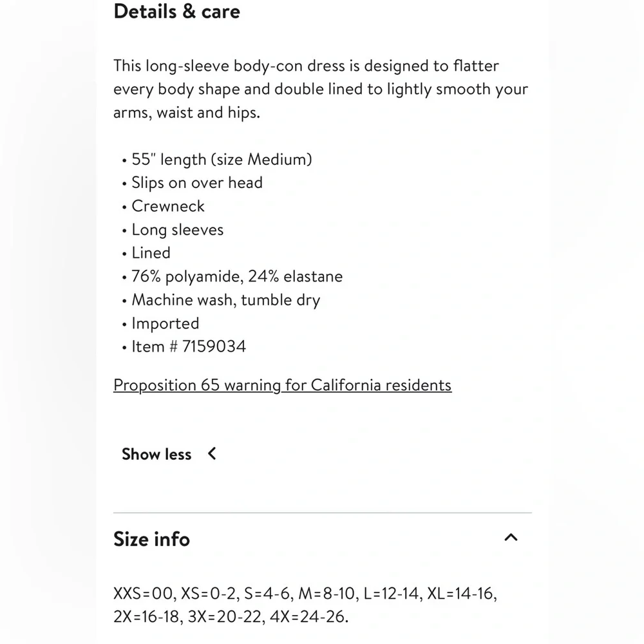Click the 76% polyamide, 24% elastane line
The height and width of the screenshot is (644, 644).
236,277
